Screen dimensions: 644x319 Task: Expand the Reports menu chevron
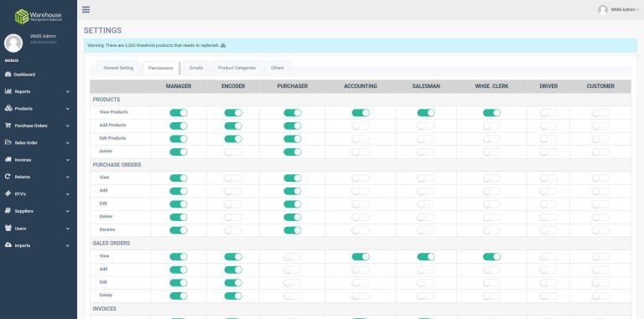tap(68, 91)
